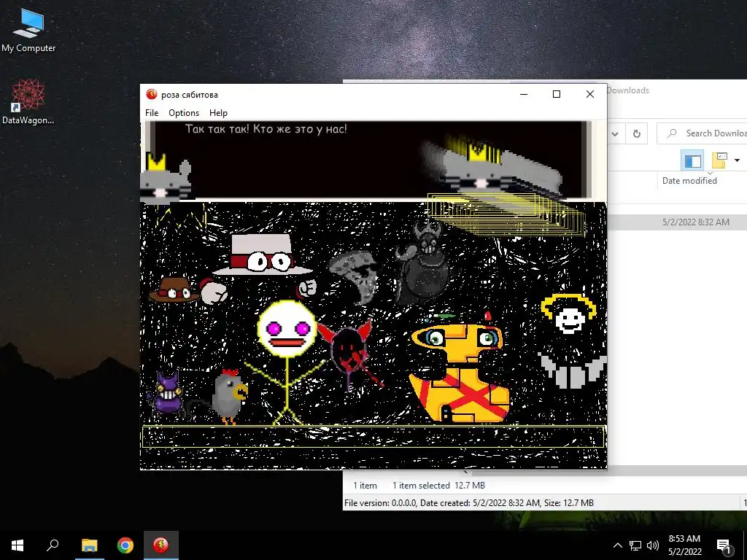Toggle the preview pane button in Explorer
The width and height of the screenshot is (747, 560).
point(693,160)
